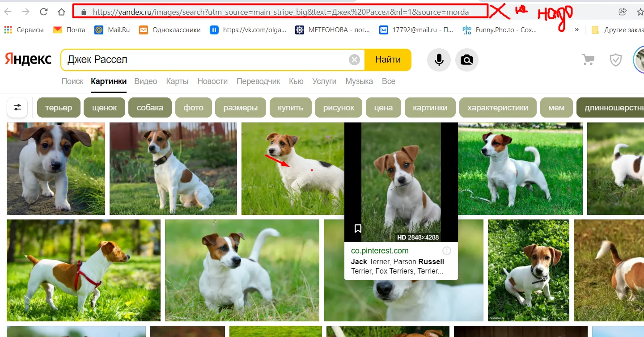Image resolution: width=644 pixels, height=337 pixels.
Task: Expand hidden bookmarks with the chevron arrow
Action: click(576, 29)
